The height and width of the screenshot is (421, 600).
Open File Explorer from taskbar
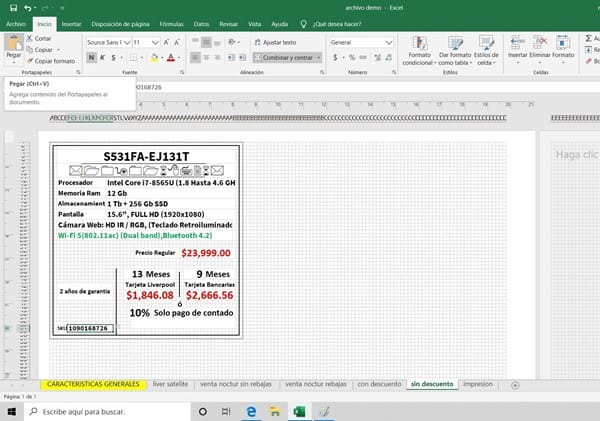click(276, 411)
